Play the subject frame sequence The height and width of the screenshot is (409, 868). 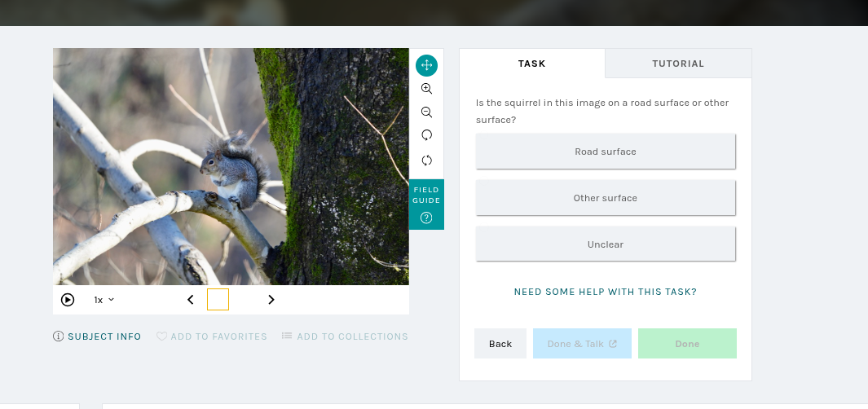[68, 300]
